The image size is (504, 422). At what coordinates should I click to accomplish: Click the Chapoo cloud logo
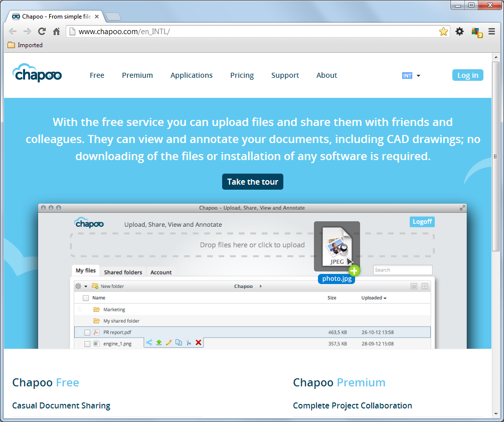37,73
